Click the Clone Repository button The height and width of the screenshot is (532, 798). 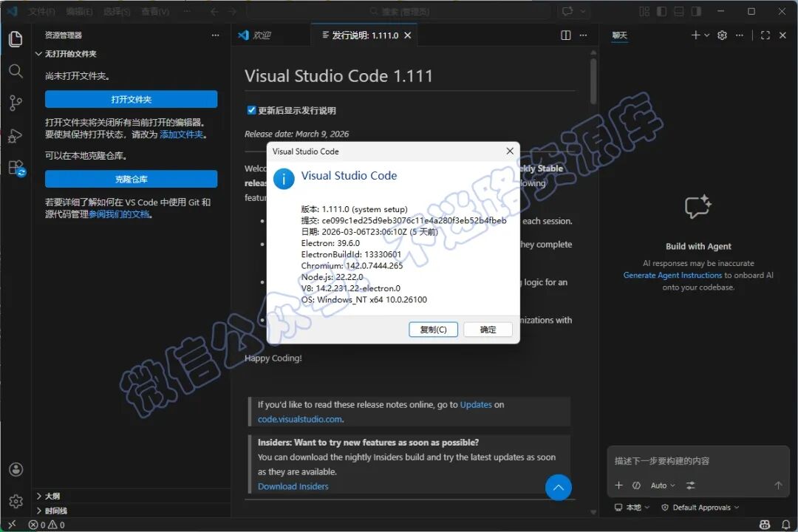132,180
